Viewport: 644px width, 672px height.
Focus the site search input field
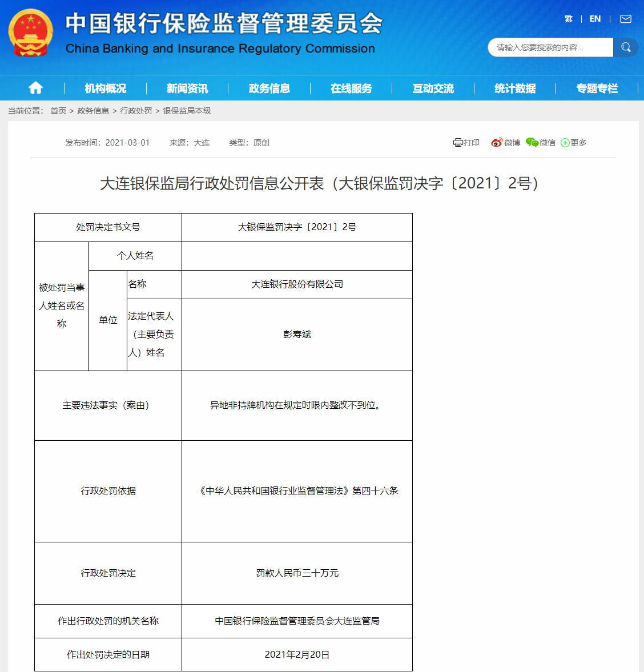[550, 47]
